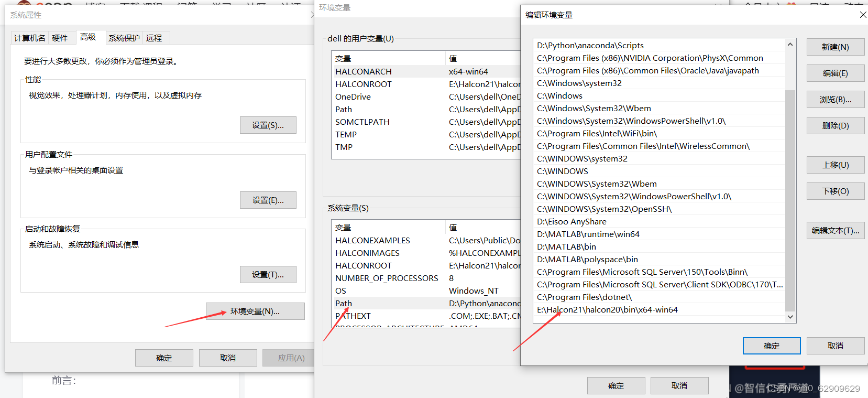Viewport: 868px width, 398px height.
Task: Select TMP user variable
Action: 426,147
